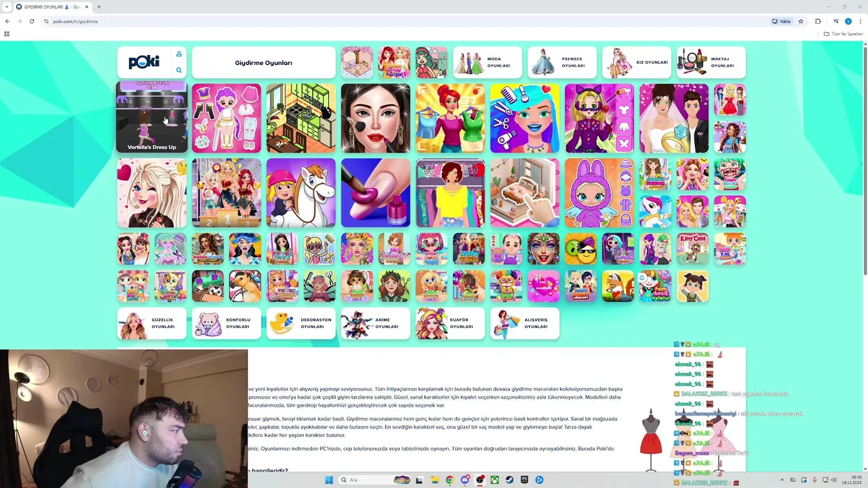Open Google Chrome taskbar icon
This screenshot has width=868, height=488.
coord(450,480)
